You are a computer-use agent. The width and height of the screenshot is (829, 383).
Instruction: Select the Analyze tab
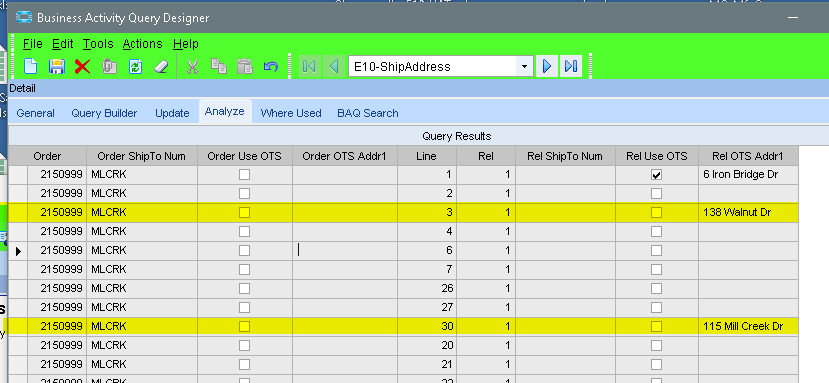click(225, 112)
